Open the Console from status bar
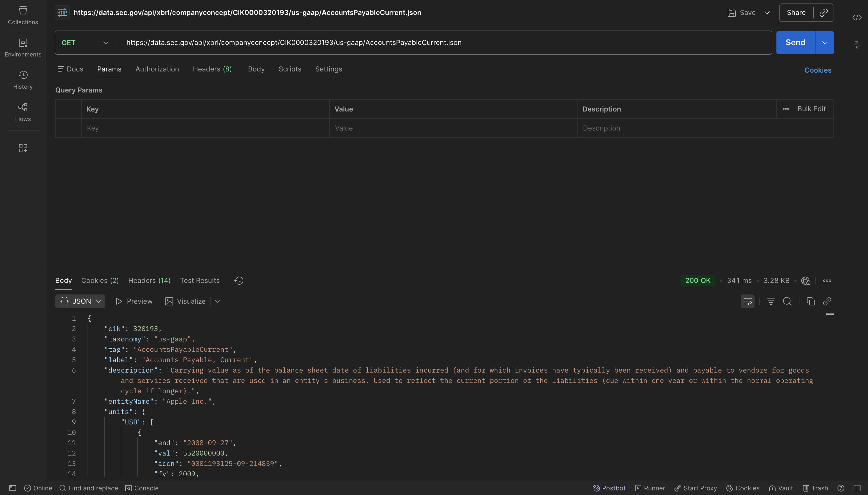This screenshot has height=495, width=868. (x=142, y=488)
